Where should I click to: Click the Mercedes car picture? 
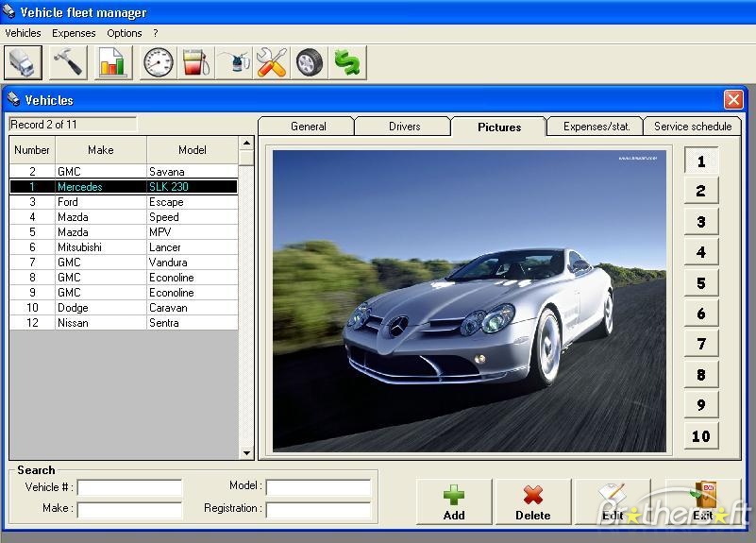click(x=469, y=301)
